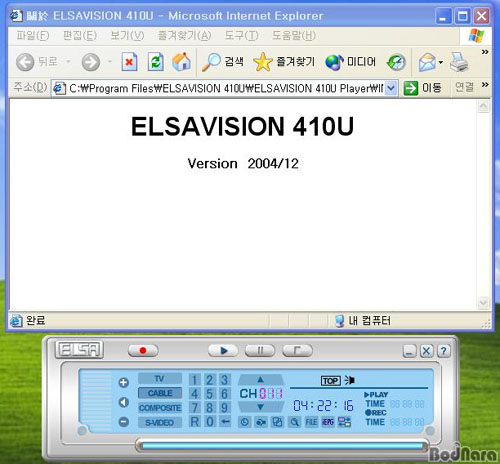This screenshot has height=464, width=500.
Task: Click keypad number 3 on player
Action: click(x=224, y=380)
